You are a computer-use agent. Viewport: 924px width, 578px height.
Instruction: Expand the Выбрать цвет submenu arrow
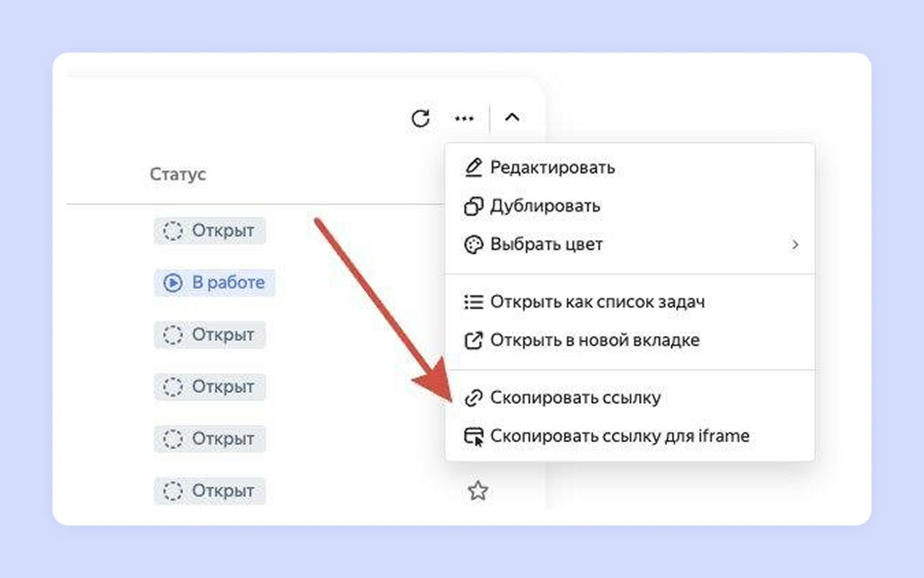pyautogui.click(x=795, y=245)
